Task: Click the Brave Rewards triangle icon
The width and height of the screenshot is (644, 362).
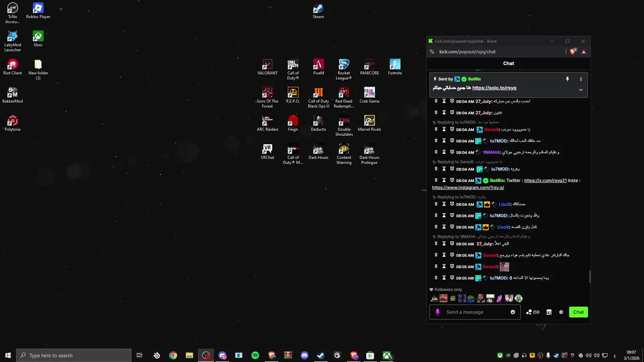Action: [x=584, y=52]
